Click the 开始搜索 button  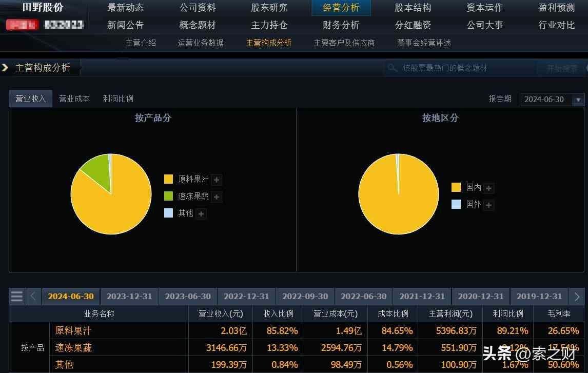pyautogui.click(x=561, y=68)
